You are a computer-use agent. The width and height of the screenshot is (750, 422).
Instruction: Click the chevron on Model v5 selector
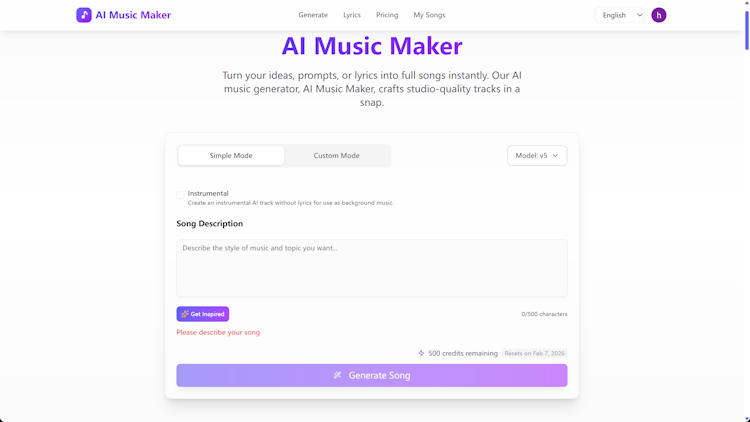(555, 155)
